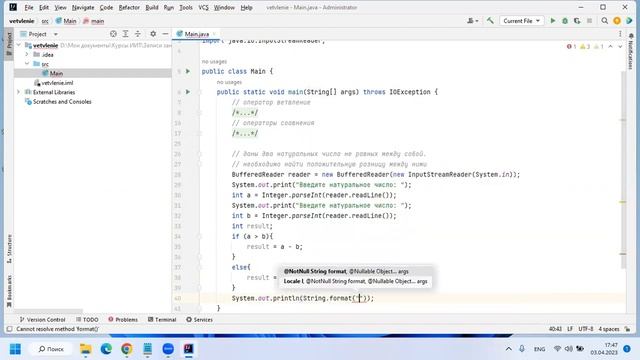Collapse all in Project panel

pyautogui.click(x=138, y=34)
